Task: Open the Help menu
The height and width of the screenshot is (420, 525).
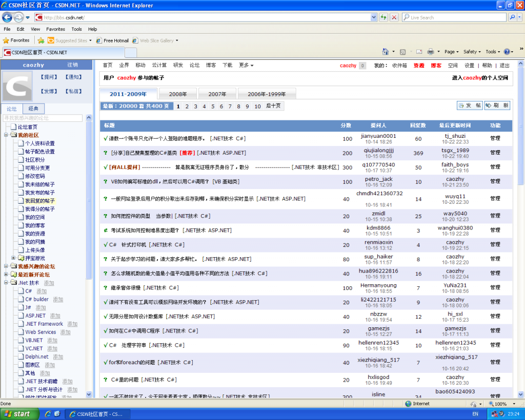Action: [92, 29]
